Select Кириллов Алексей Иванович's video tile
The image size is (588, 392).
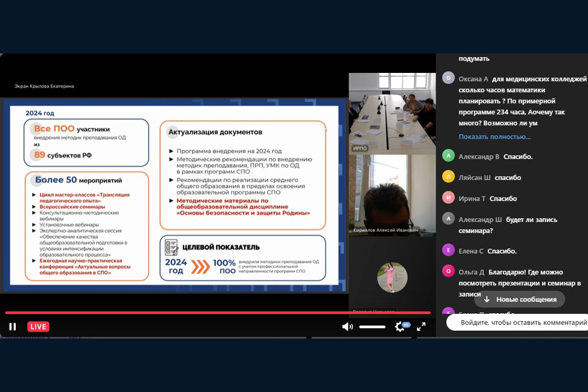392,195
